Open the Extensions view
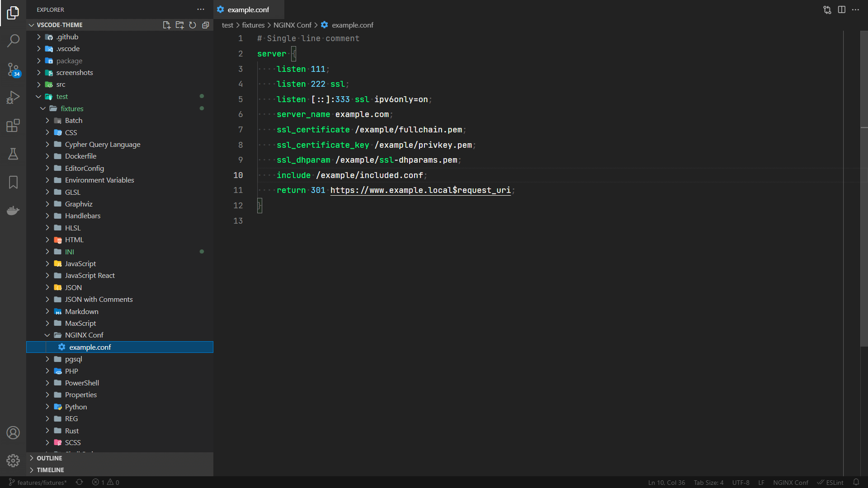Screen dimensions: 868x488 point(13,126)
